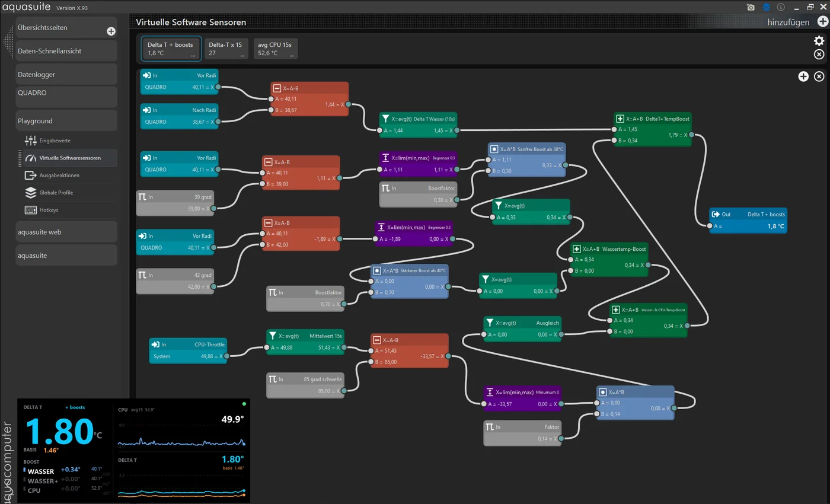Click the Boostfaktor node with value 0,70
This screenshot has height=504, width=830.
(305, 298)
